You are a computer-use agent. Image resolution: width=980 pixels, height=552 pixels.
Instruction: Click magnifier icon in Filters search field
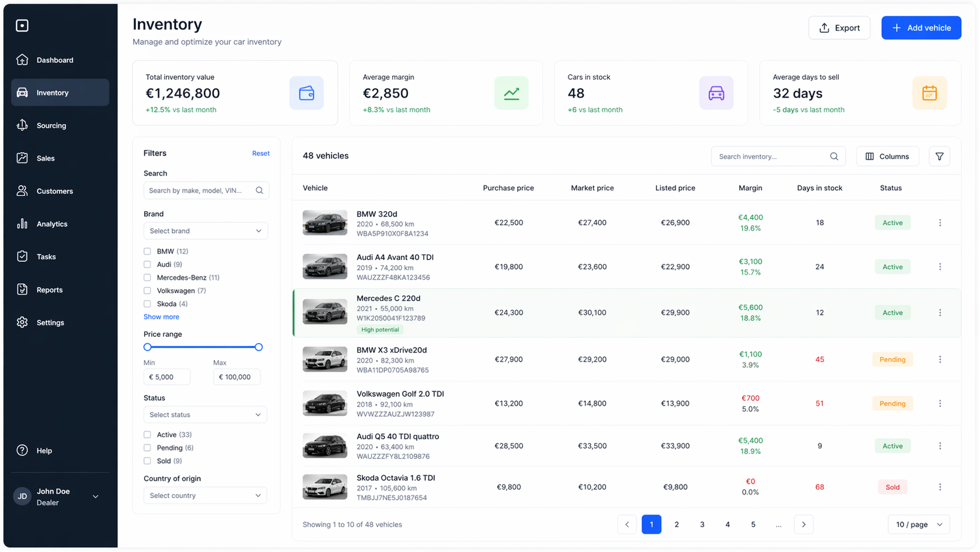(259, 190)
